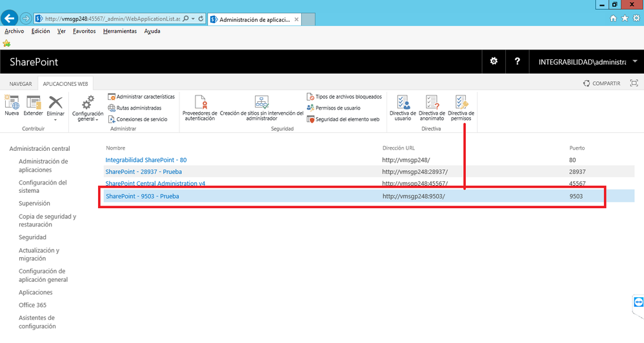Click the focus content fullscreen icon
Screen dimensions: 644x343
coord(634,83)
